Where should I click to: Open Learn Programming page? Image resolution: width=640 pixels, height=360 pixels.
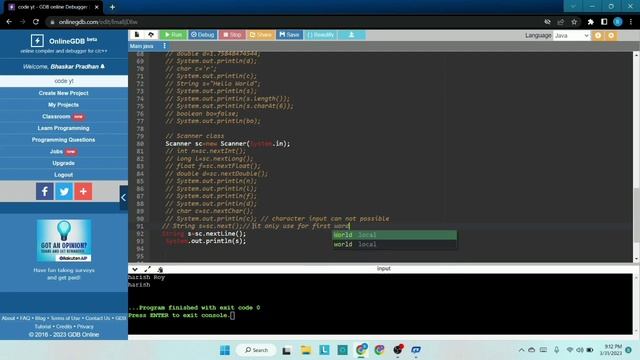pyautogui.click(x=64, y=128)
